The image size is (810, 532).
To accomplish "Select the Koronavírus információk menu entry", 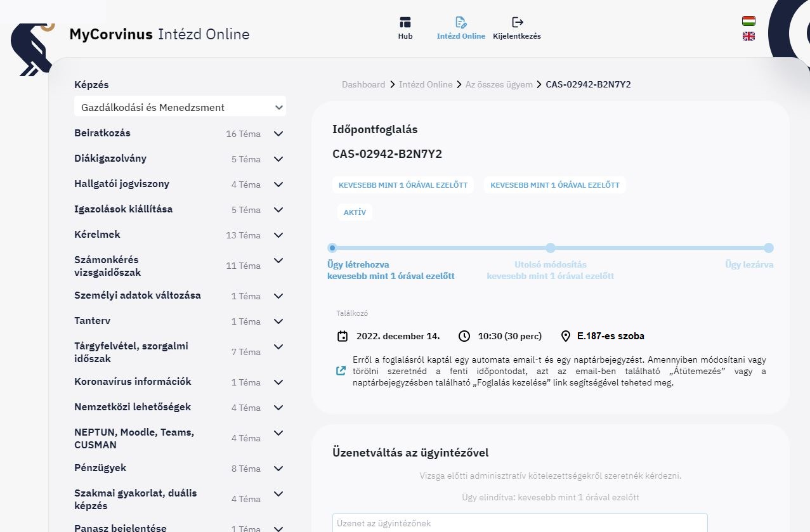I will pos(132,382).
